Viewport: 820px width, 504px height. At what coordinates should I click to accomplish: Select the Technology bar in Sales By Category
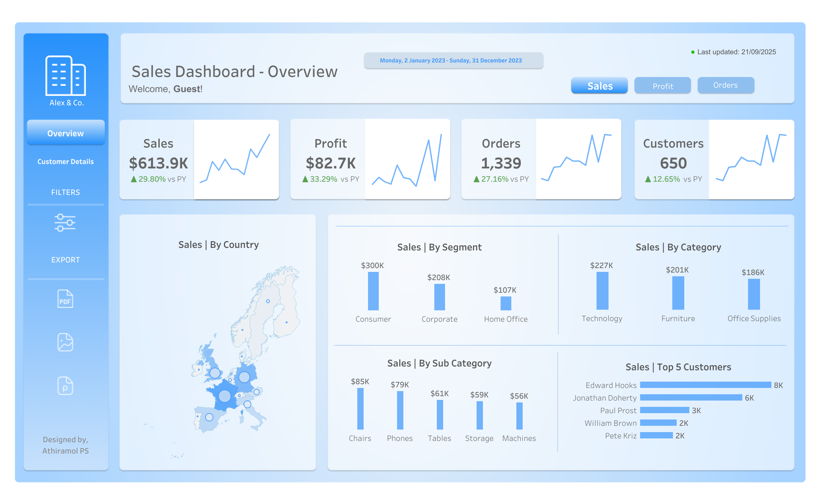(602, 292)
